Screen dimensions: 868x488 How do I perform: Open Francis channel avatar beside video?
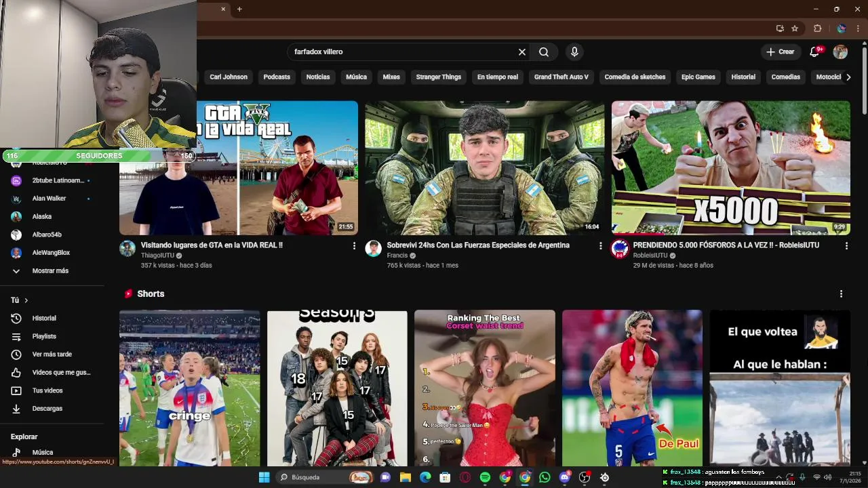(373, 248)
